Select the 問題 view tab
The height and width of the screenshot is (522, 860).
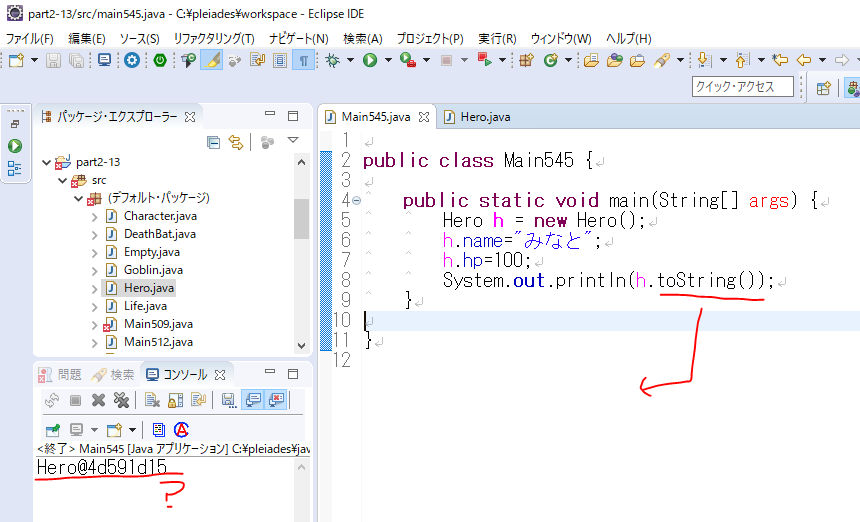[60, 375]
